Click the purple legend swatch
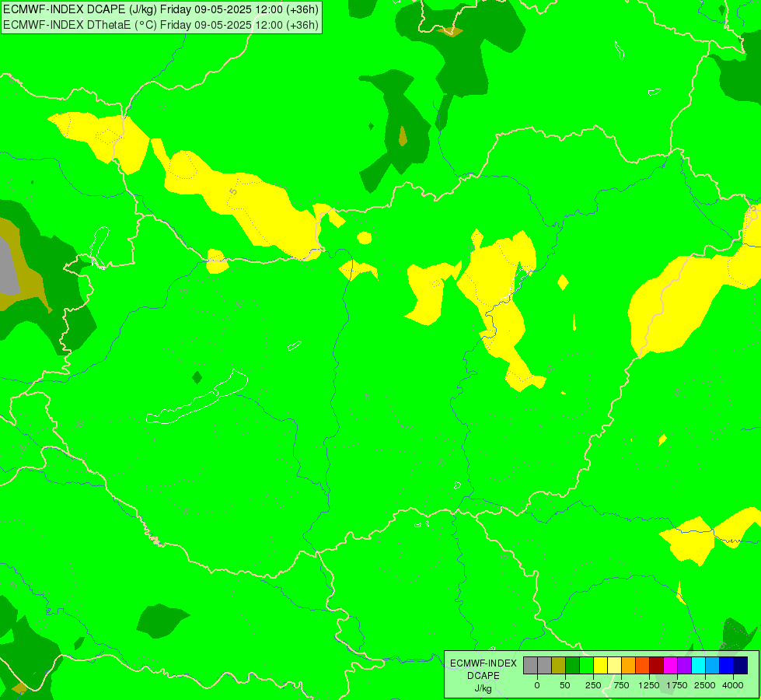Viewport: 761px width, 700px height. (x=686, y=666)
